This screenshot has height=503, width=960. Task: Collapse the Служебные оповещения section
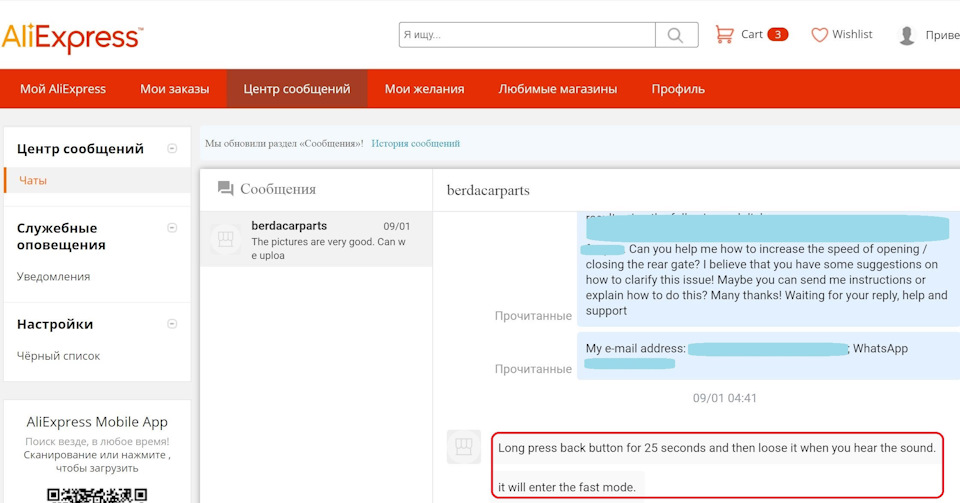172,228
